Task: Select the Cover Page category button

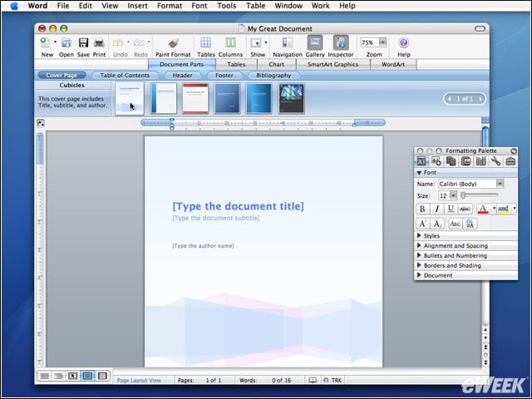Action: [x=62, y=75]
